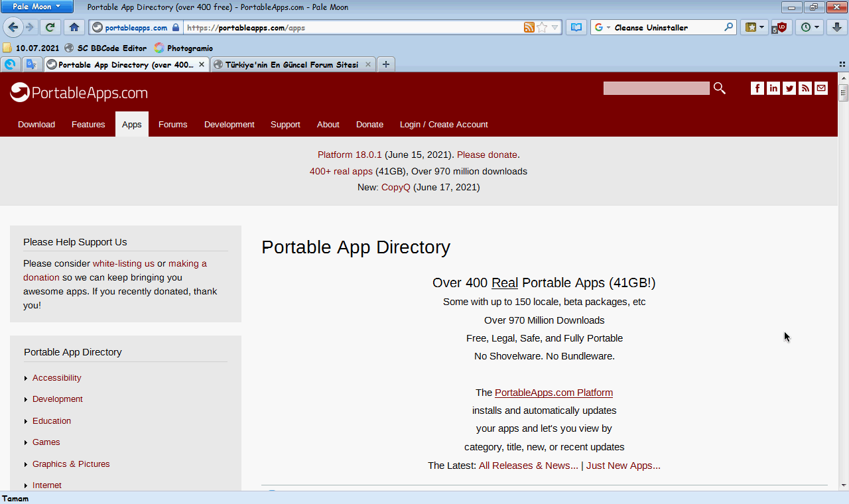Image resolution: width=849 pixels, height=504 pixels.
Task: Switch to the pinned Google Translate tab
Action: pos(31,64)
